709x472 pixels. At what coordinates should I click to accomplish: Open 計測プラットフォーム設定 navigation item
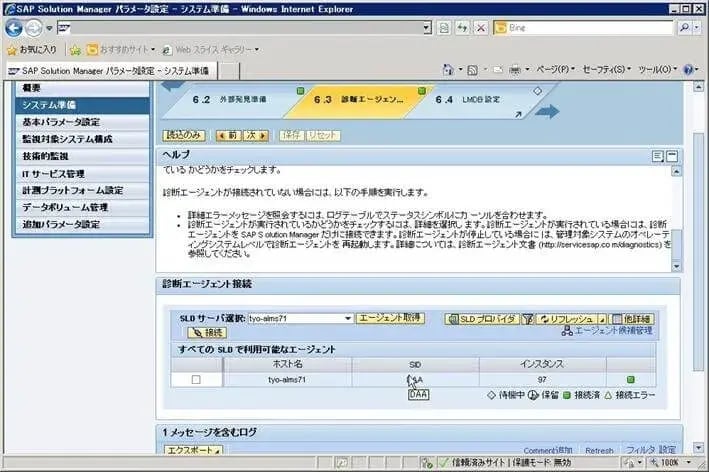pyautogui.click(x=82, y=190)
